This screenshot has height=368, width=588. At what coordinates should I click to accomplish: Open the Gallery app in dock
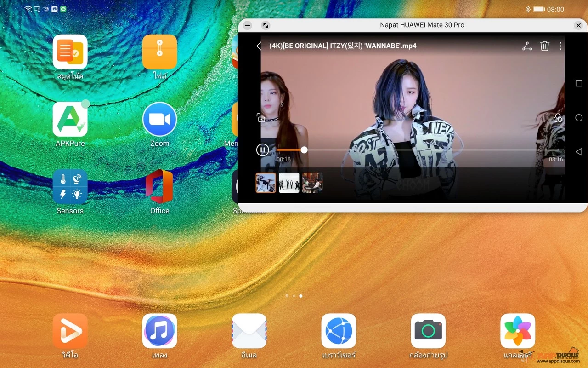(518, 331)
